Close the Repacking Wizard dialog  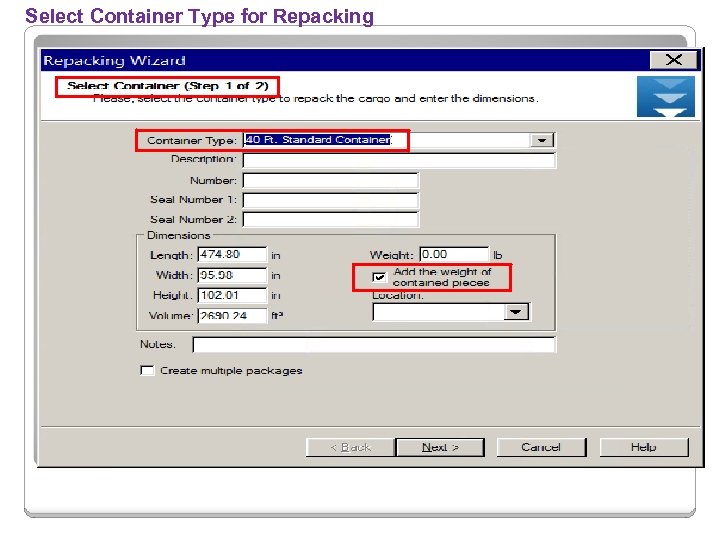coord(674,60)
